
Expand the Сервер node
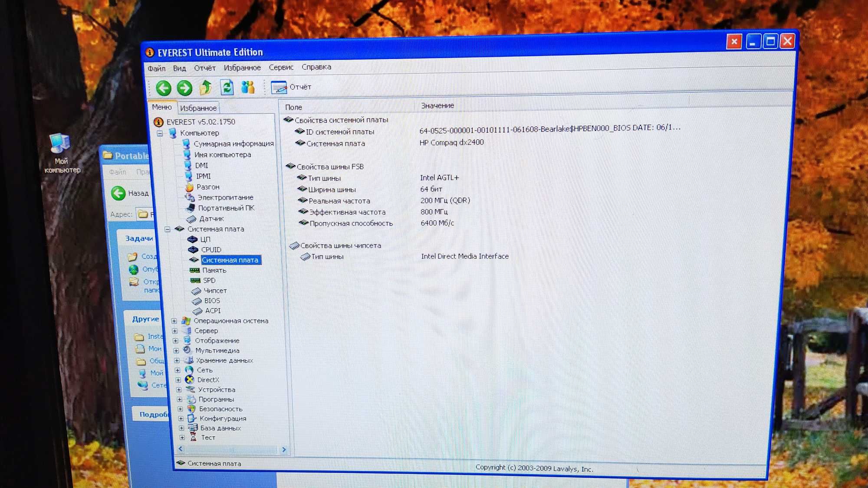(x=175, y=331)
